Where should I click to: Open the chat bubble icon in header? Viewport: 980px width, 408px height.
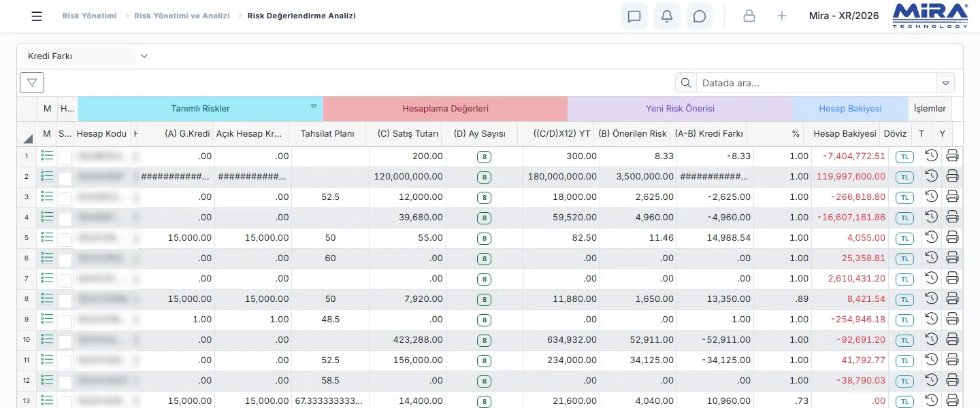point(700,16)
